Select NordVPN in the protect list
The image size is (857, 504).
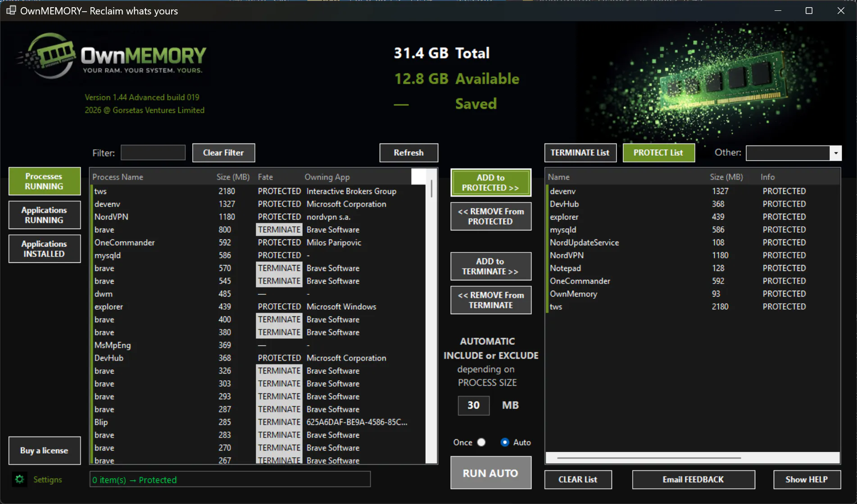693,256
